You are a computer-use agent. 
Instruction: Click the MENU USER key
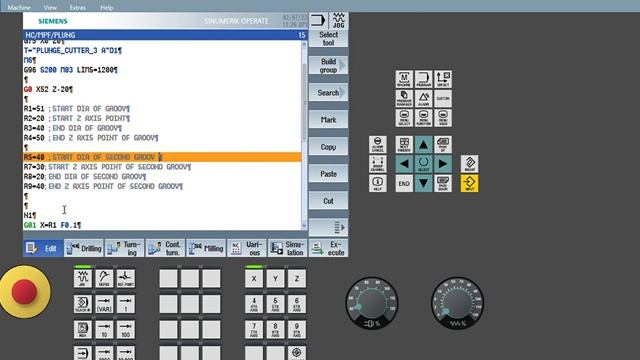tap(443, 118)
